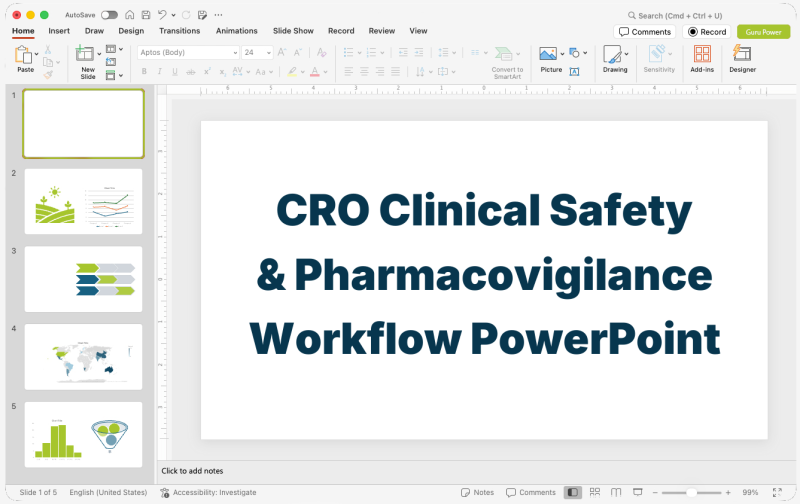Open the Slide Show tab

(x=293, y=31)
